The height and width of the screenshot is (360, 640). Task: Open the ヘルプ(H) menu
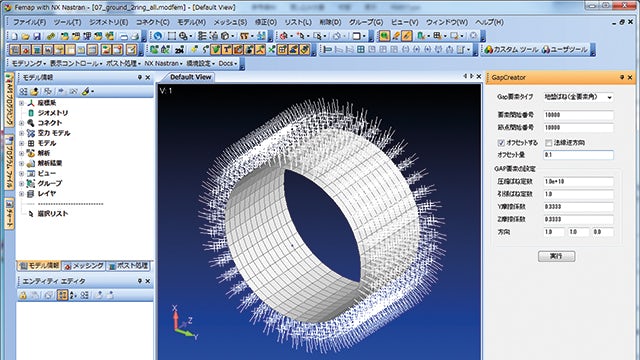coord(489,22)
